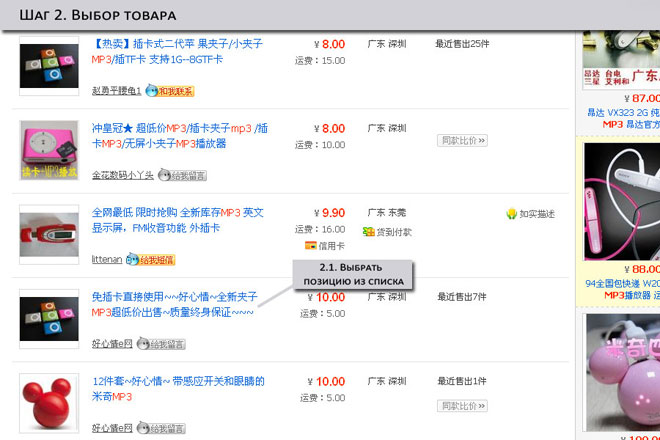Click the 最近售出25件 text
Viewport: 660px width, 440px height.
(462, 44)
